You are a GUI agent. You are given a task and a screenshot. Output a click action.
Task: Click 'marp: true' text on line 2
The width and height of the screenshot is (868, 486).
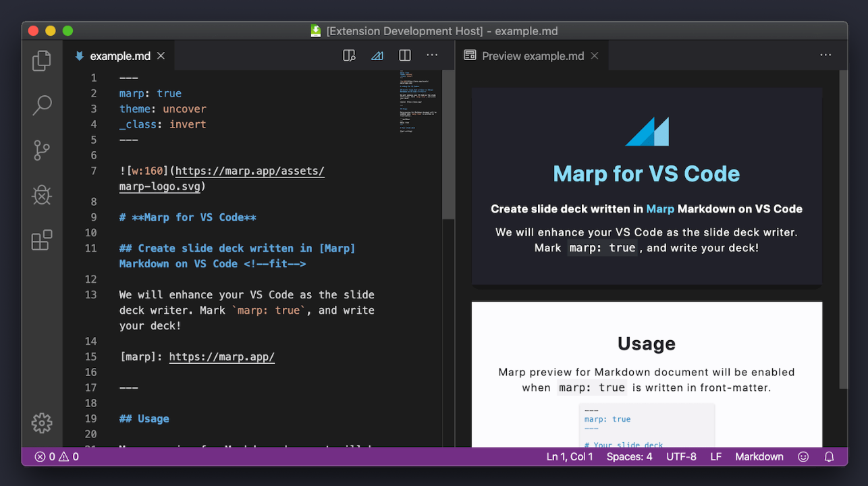pyautogui.click(x=151, y=93)
